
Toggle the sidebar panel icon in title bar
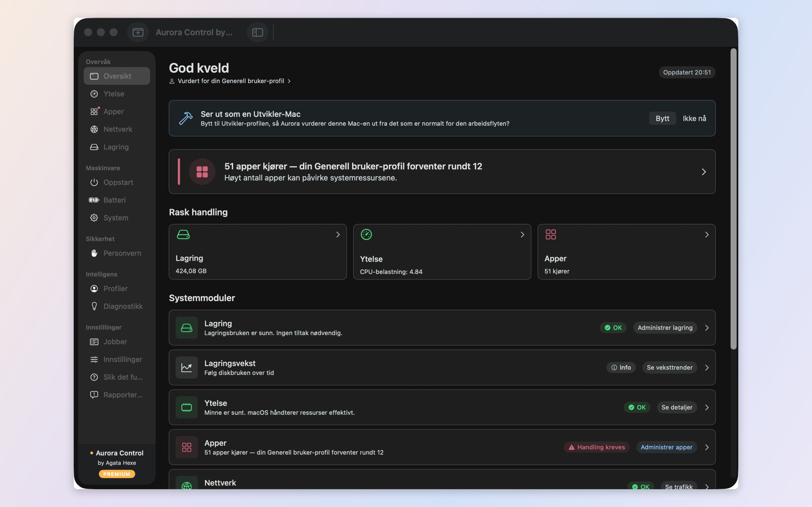point(257,32)
